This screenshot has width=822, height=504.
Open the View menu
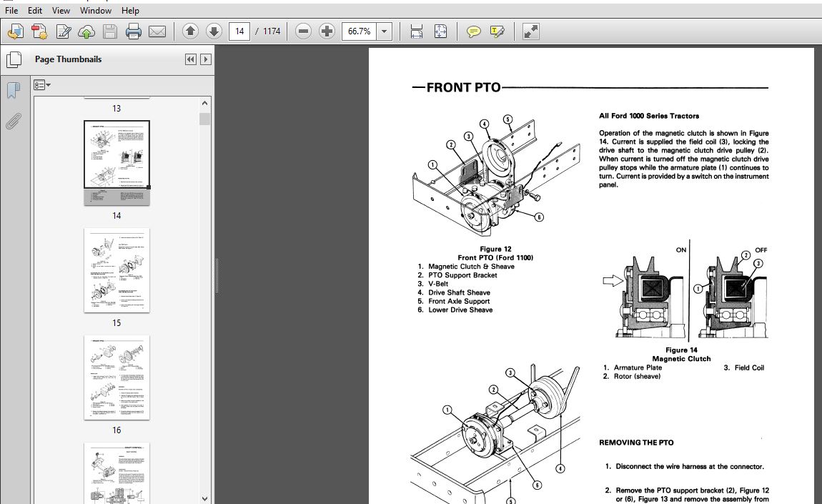tap(61, 11)
